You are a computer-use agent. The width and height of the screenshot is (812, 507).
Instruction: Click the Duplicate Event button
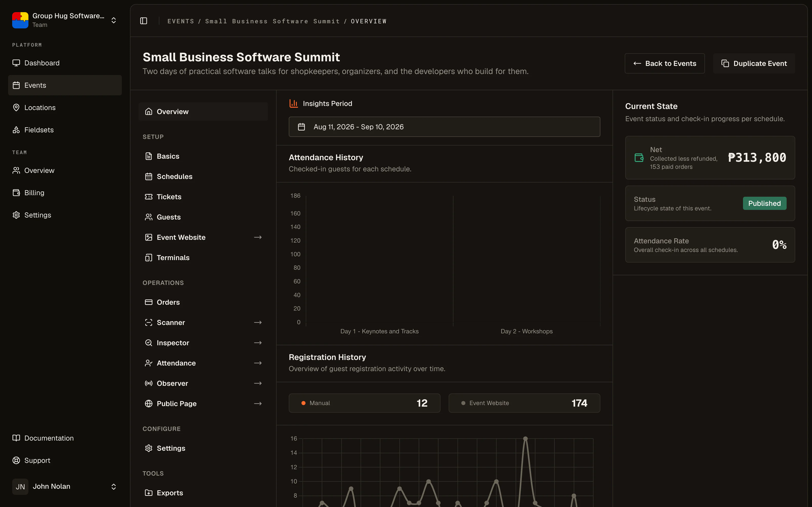tap(754, 63)
